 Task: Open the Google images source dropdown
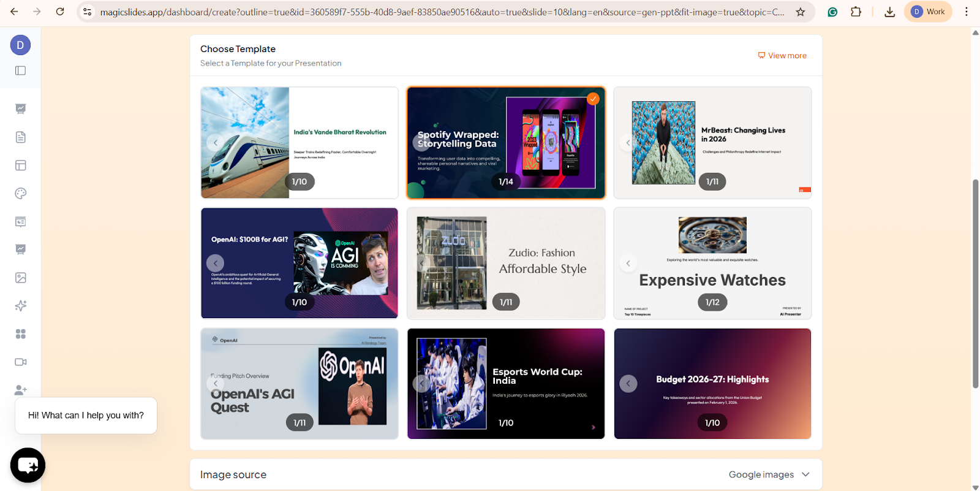click(769, 474)
